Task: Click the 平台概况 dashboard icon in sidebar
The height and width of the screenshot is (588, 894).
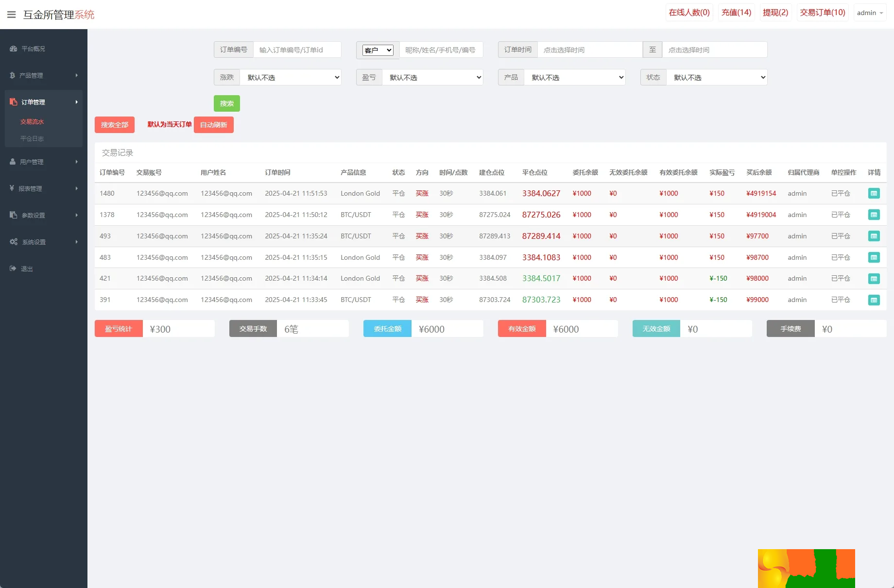Action: 13,49
